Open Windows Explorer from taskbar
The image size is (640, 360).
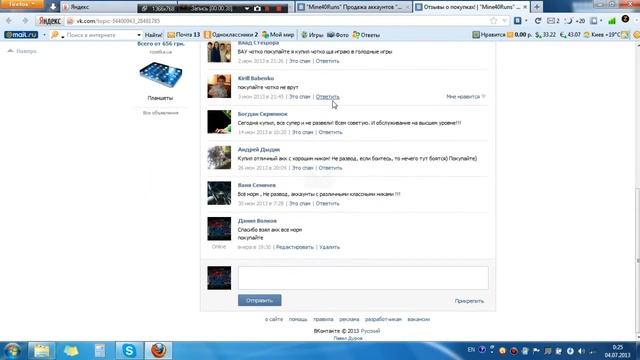pyautogui.click(x=41, y=351)
